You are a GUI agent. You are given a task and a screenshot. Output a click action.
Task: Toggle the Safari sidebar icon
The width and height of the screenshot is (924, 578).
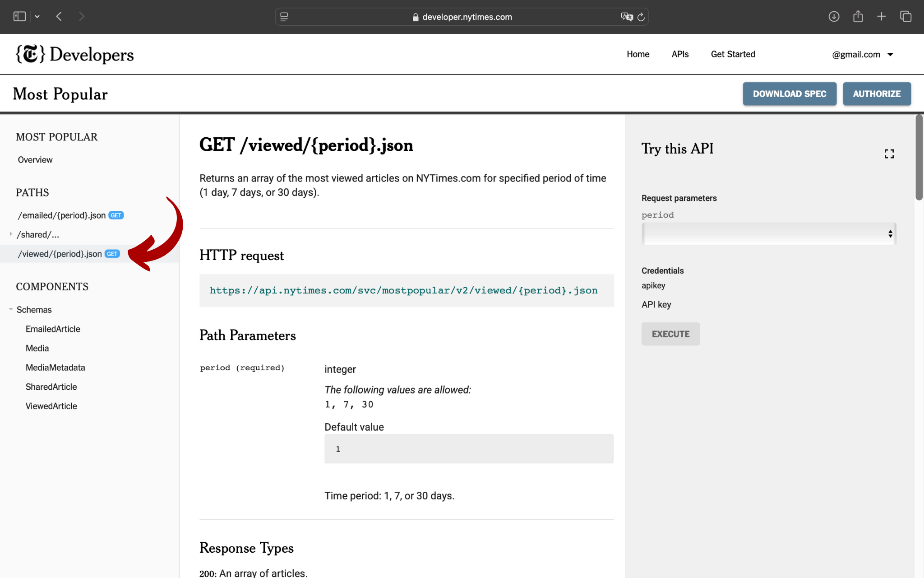[19, 17]
